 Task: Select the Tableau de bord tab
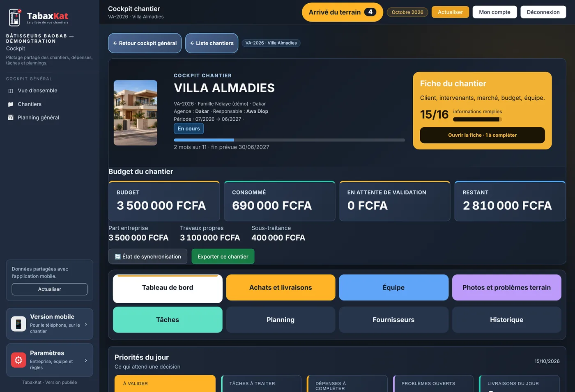(168, 289)
